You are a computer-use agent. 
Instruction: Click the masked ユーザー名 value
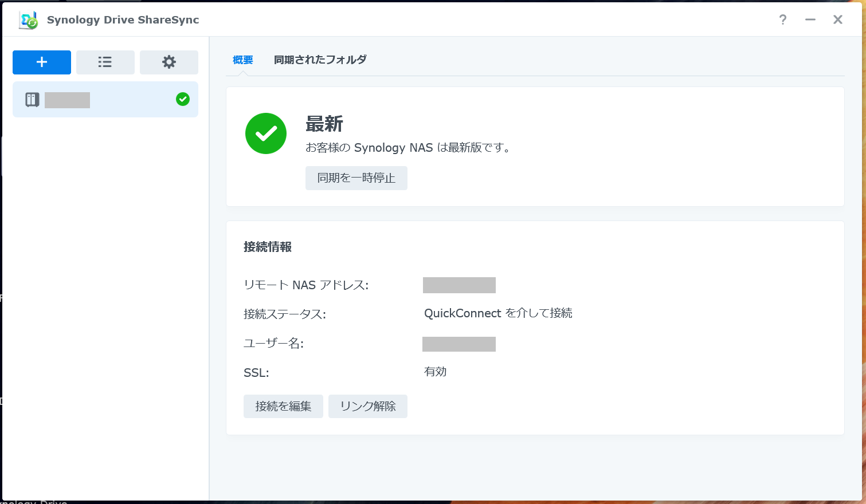point(459,344)
